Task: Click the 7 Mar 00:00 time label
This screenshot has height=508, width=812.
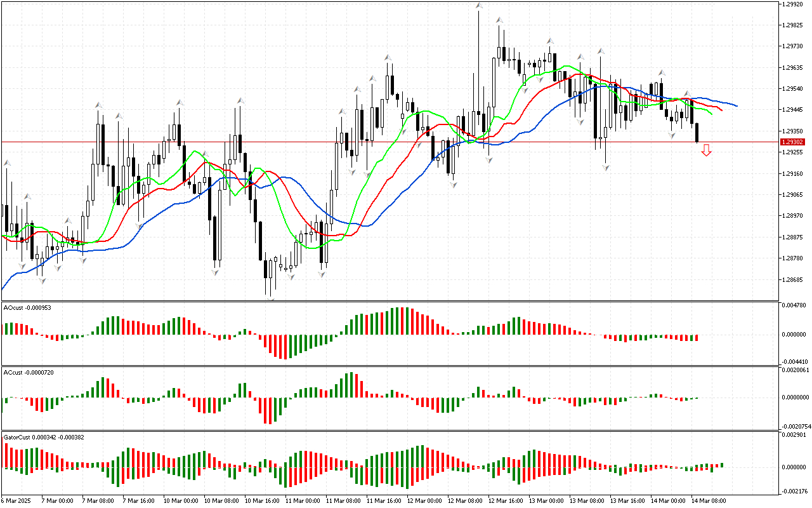Action: pyautogui.click(x=57, y=501)
